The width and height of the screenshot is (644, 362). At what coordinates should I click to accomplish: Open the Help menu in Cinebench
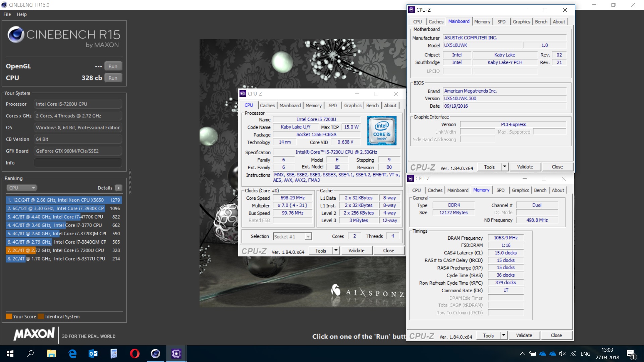(22, 14)
